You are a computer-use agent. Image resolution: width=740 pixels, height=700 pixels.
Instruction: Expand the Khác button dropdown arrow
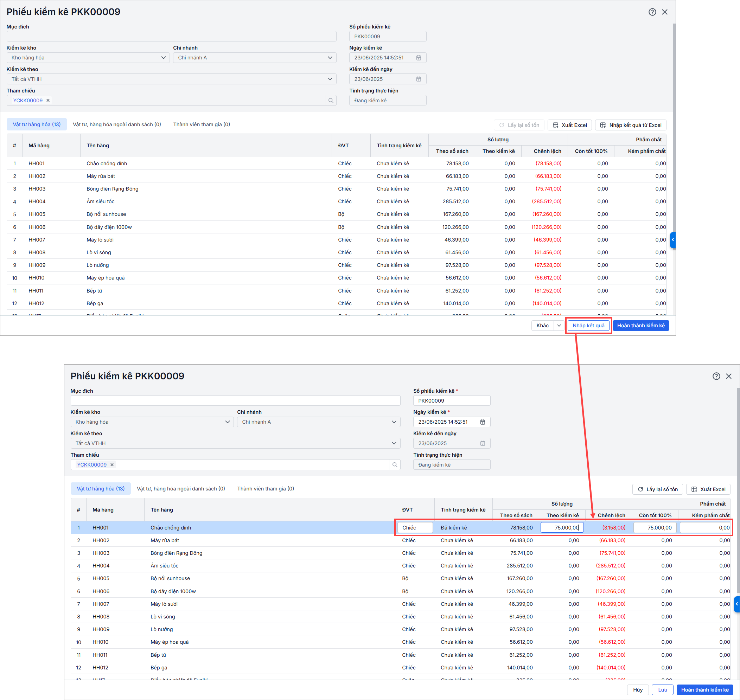(x=559, y=325)
